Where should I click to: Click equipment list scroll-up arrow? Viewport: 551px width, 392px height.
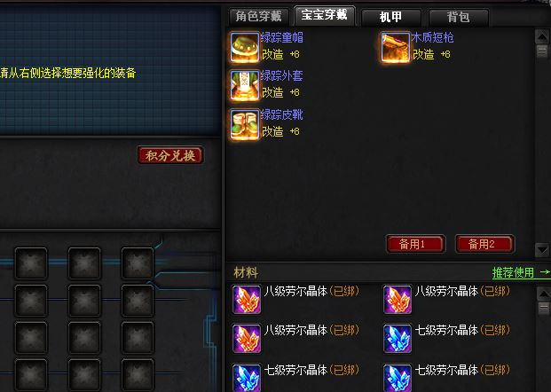pos(542,37)
